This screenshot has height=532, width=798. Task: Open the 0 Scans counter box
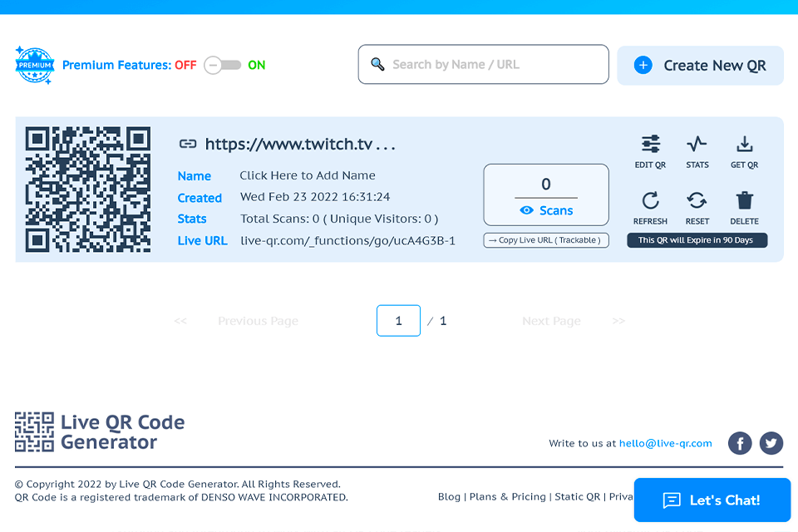point(546,195)
